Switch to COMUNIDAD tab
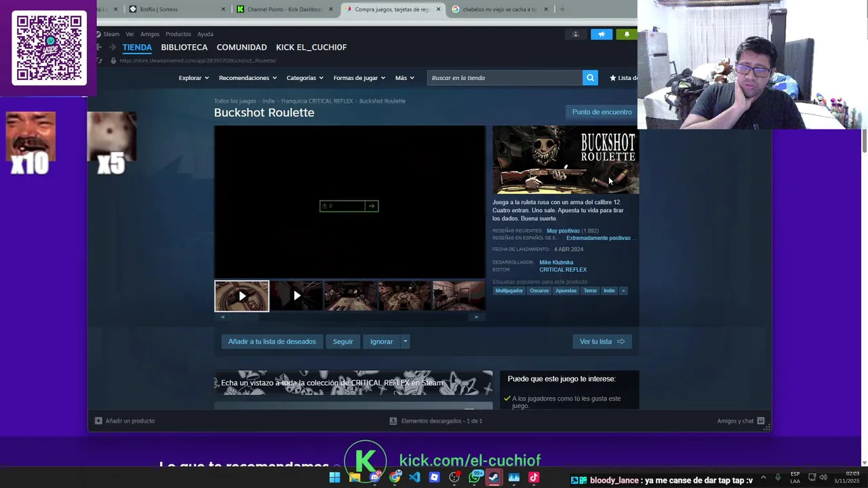The image size is (868, 488). (x=241, y=47)
